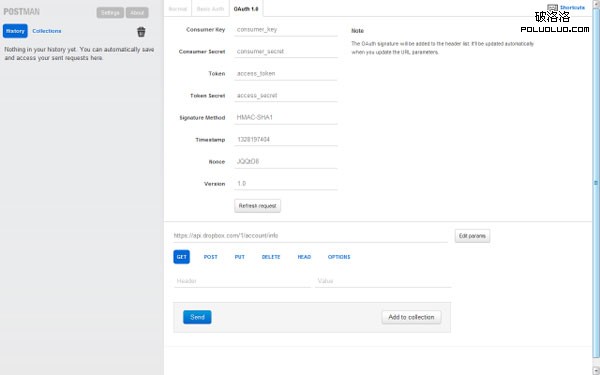Delete history using the trash icon
The width and height of the screenshot is (600, 375).
[141, 32]
